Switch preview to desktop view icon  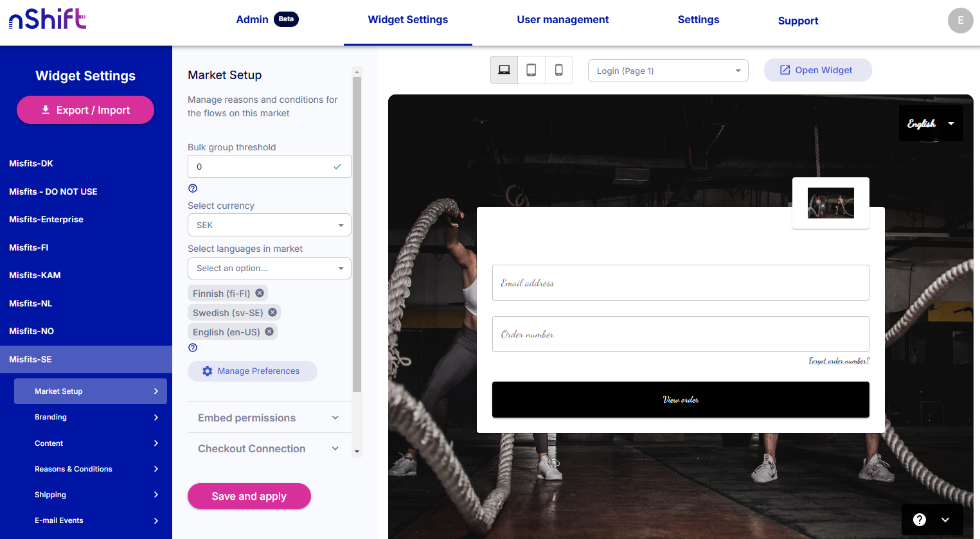pos(504,71)
